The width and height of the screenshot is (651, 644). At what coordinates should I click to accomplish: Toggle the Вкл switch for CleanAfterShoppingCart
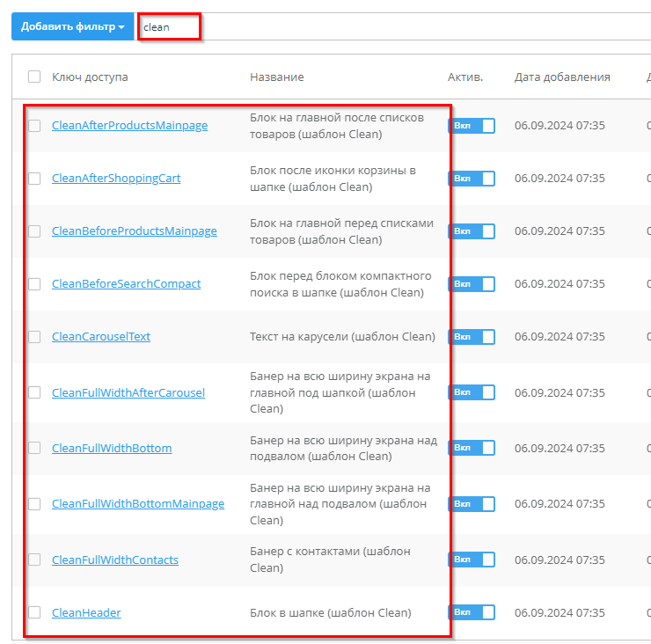[x=472, y=179]
